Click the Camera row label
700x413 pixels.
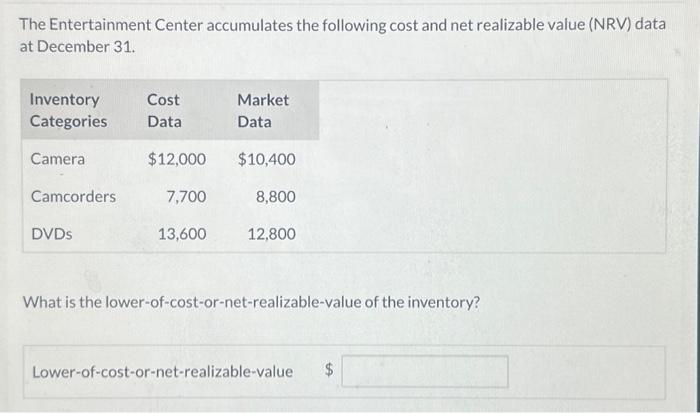58,159
